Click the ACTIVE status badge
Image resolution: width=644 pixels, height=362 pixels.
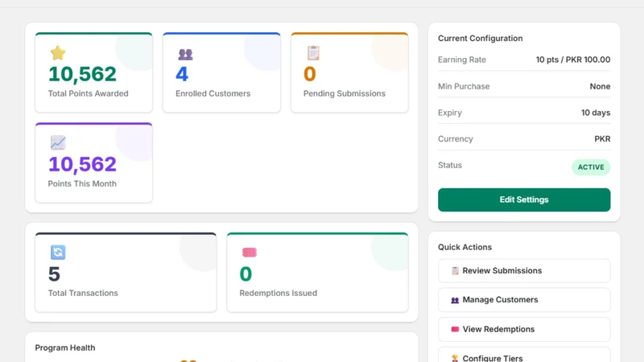pyautogui.click(x=591, y=167)
